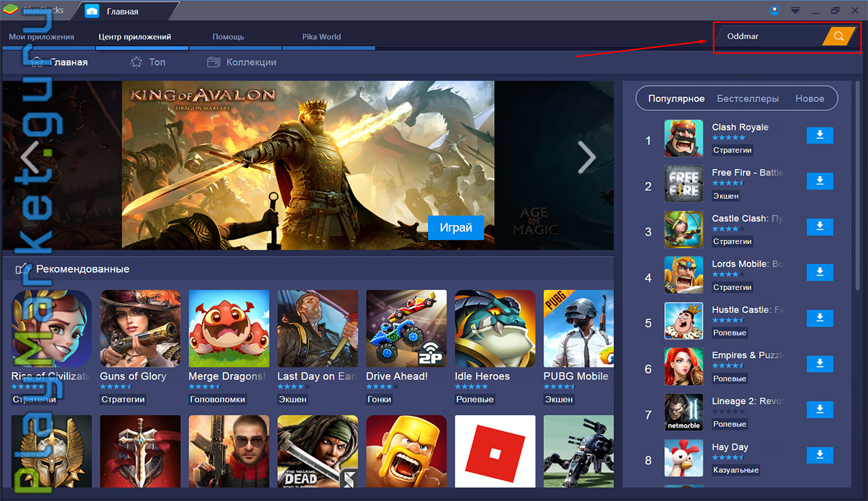Click the Clash Royale title text
The height and width of the screenshot is (501, 868).
click(740, 127)
